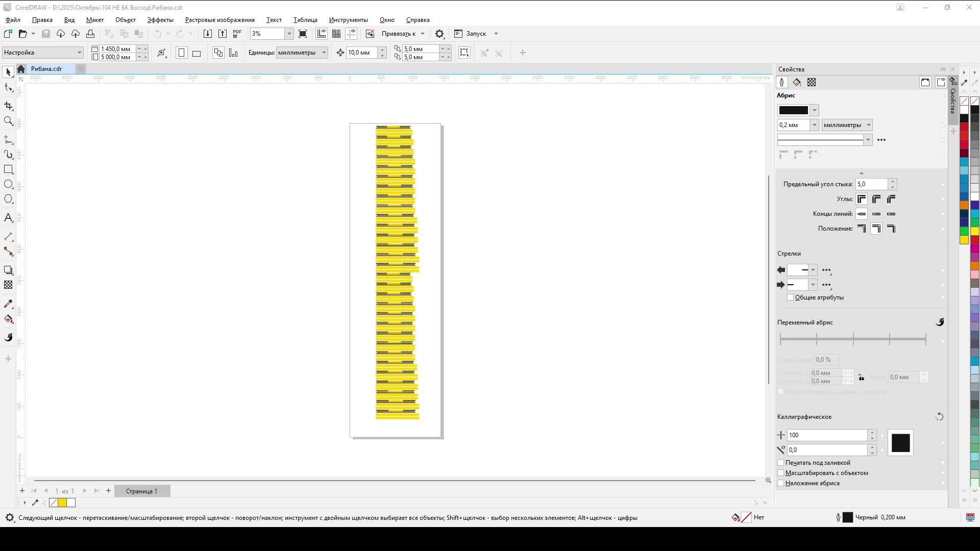This screenshot has width=980, height=551.
Task: Select the Rectangle tool
Action: (8, 169)
